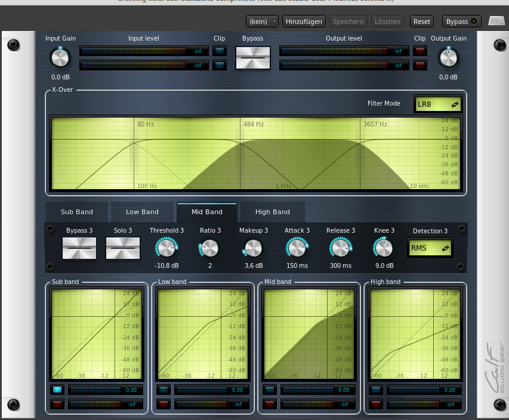Viewport: 509px width, 420px height.
Task: Click the Ratio 3 value of 2
Action: pyautogui.click(x=210, y=265)
